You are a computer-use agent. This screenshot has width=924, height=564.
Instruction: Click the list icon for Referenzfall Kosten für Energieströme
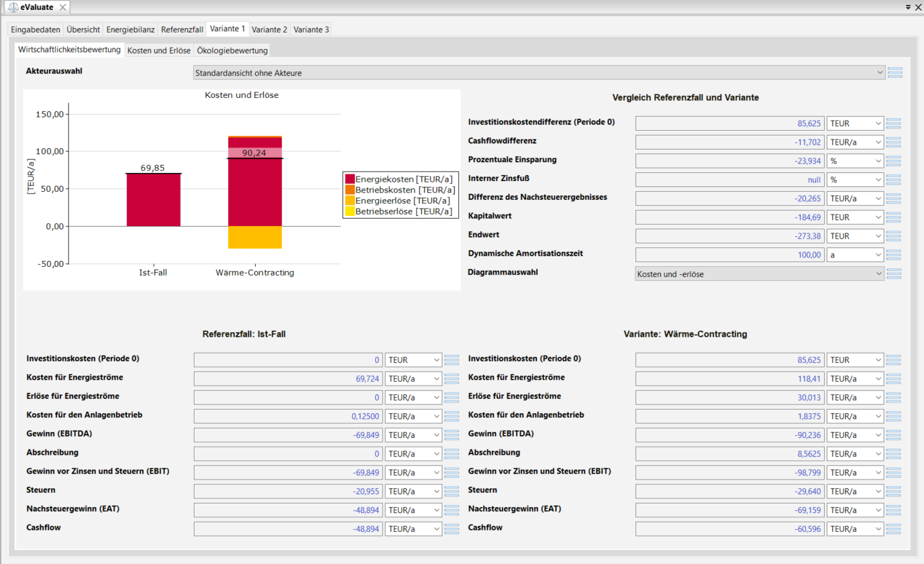(x=452, y=379)
